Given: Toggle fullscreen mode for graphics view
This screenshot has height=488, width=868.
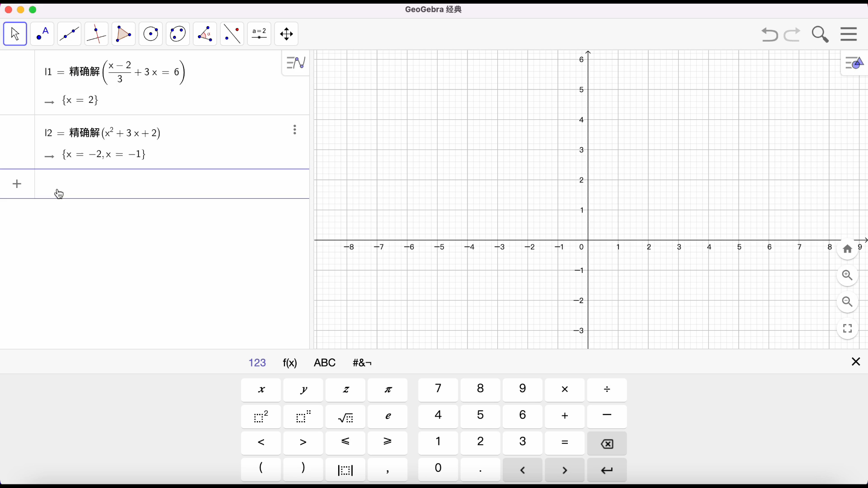Looking at the screenshot, I should [847, 328].
